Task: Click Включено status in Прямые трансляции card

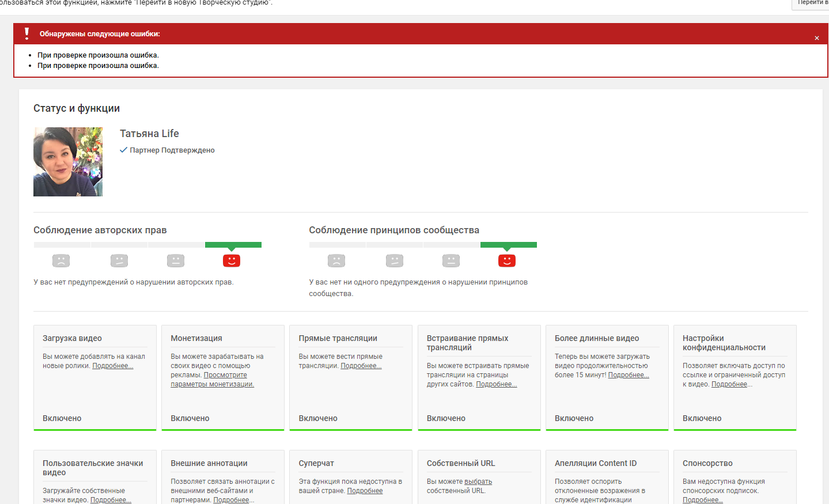Action: (318, 418)
